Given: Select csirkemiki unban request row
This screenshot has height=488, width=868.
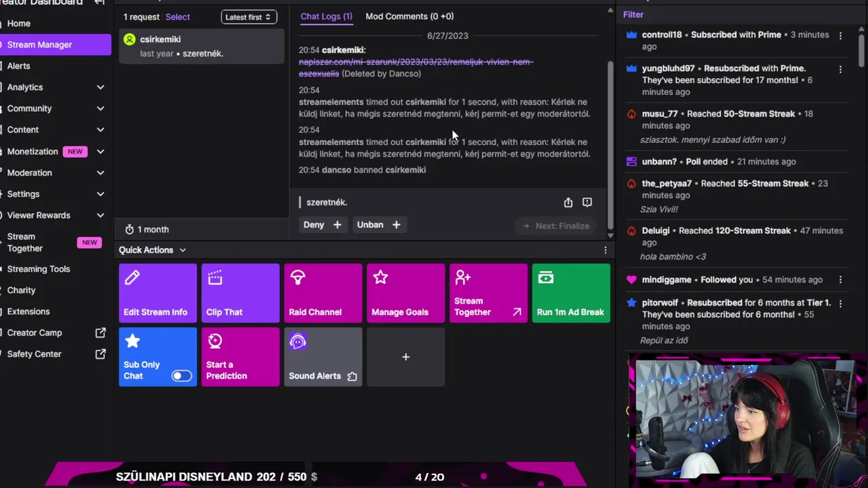Looking at the screenshot, I should (201, 46).
